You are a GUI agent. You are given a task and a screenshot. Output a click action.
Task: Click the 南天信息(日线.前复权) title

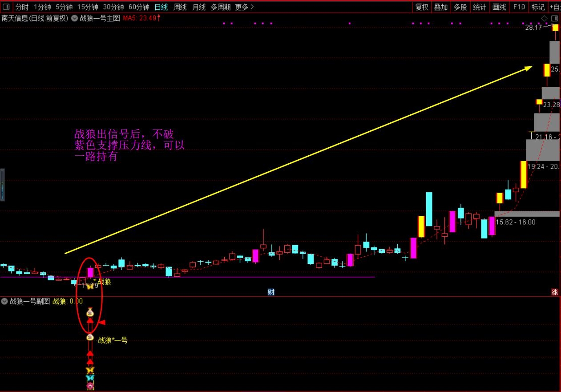pyautogui.click(x=35, y=18)
